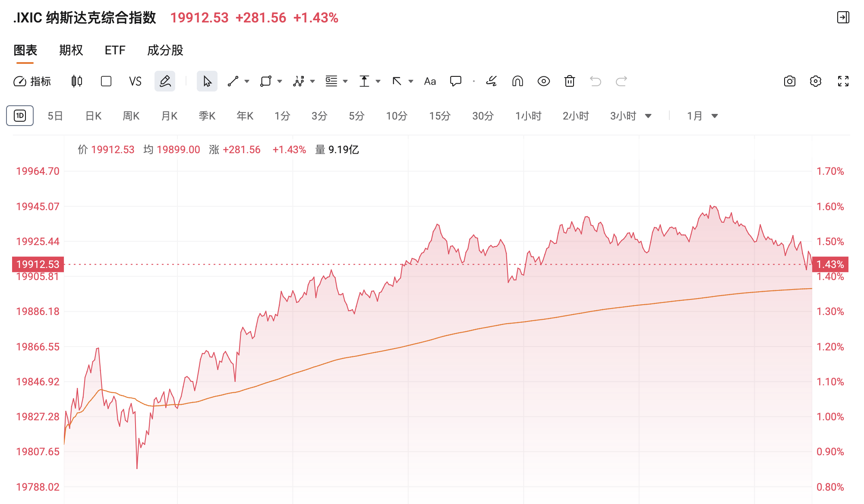Open the 指标 indicators panel
The height and width of the screenshot is (504, 864).
[x=32, y=81]
